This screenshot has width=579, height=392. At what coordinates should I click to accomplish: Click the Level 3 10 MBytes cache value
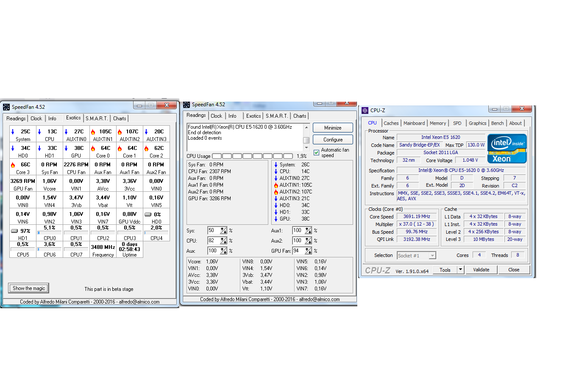point(483,239)
